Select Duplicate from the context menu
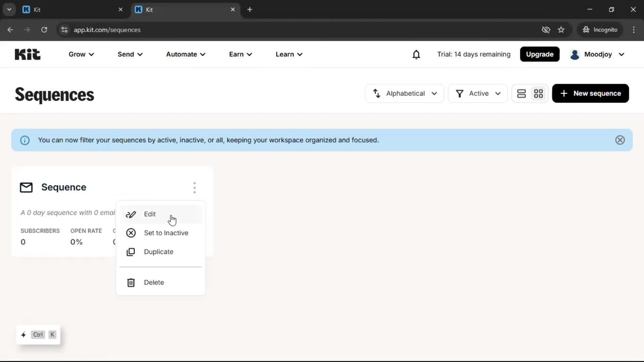Image resolution: width=644 pixels, height=362 pixels. (x=159, y=252)
